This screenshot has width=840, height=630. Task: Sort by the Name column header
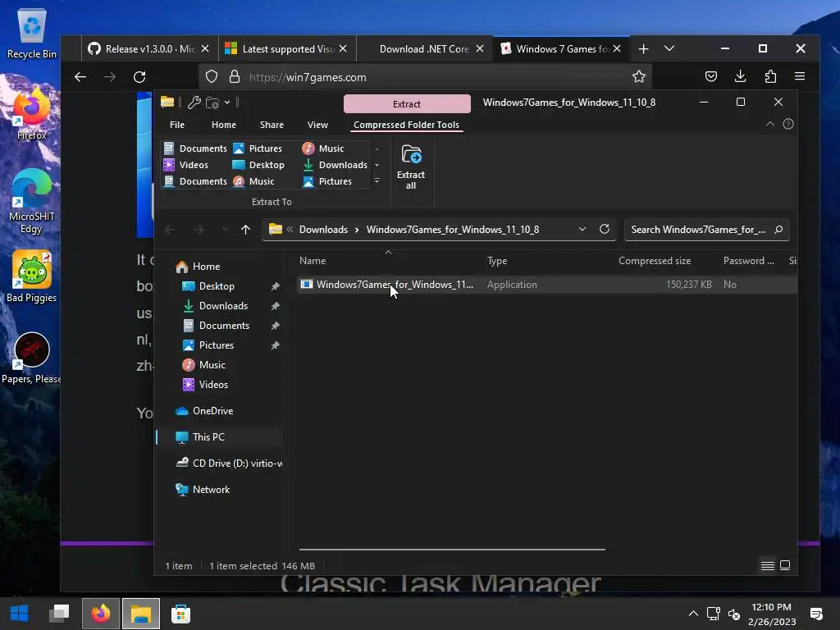tap(313, 261)
